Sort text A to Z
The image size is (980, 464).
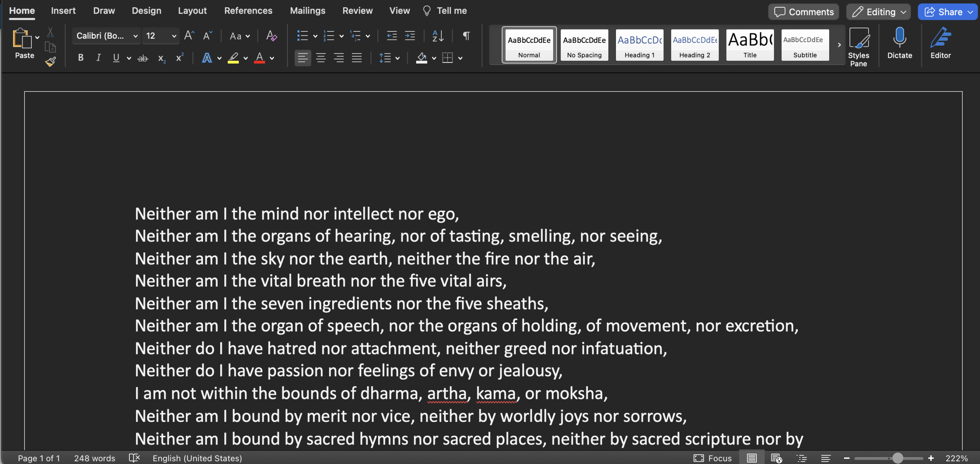(438, 36)
